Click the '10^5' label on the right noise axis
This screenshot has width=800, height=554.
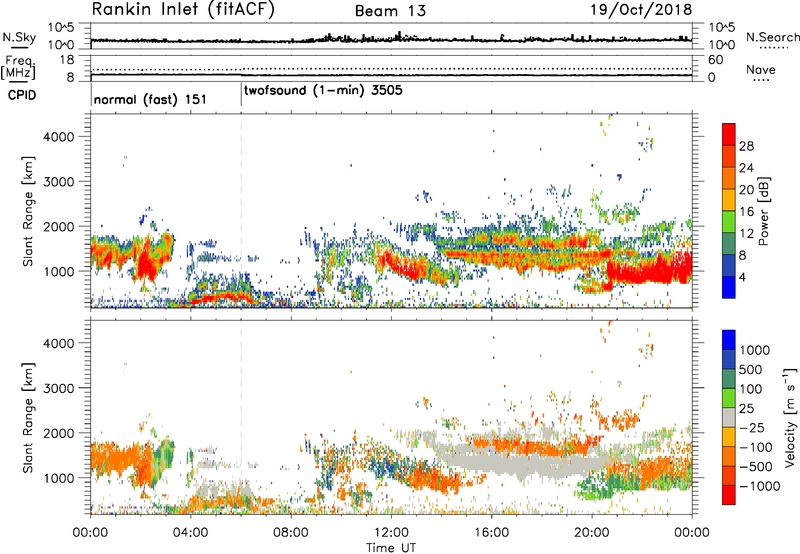(721, 28)
